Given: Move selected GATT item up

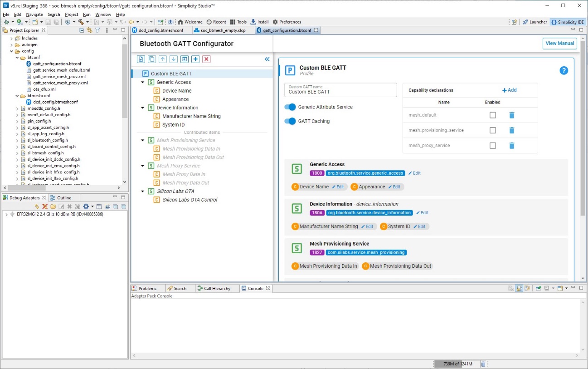Looking at the screenshot, I should tap(163, 59).
